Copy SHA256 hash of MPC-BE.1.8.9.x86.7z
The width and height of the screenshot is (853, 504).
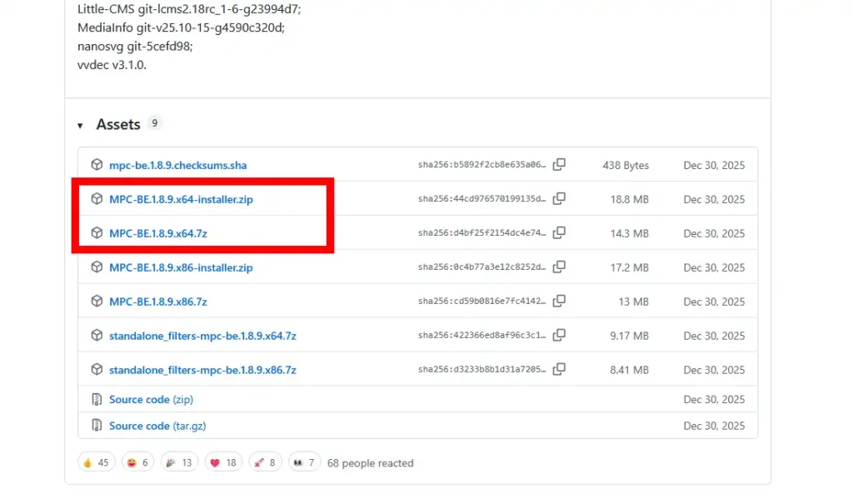pos(559,302)
